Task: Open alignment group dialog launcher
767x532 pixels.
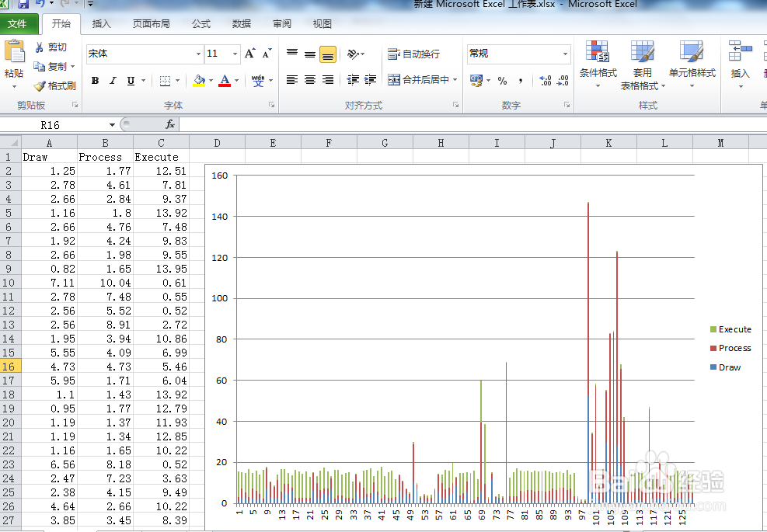Action: (x=455, y=105)
